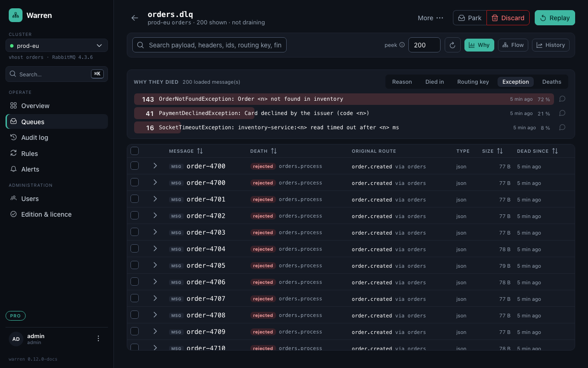Click the Discard button
Screen dimensions: 588x368
[x=508, y=18]
